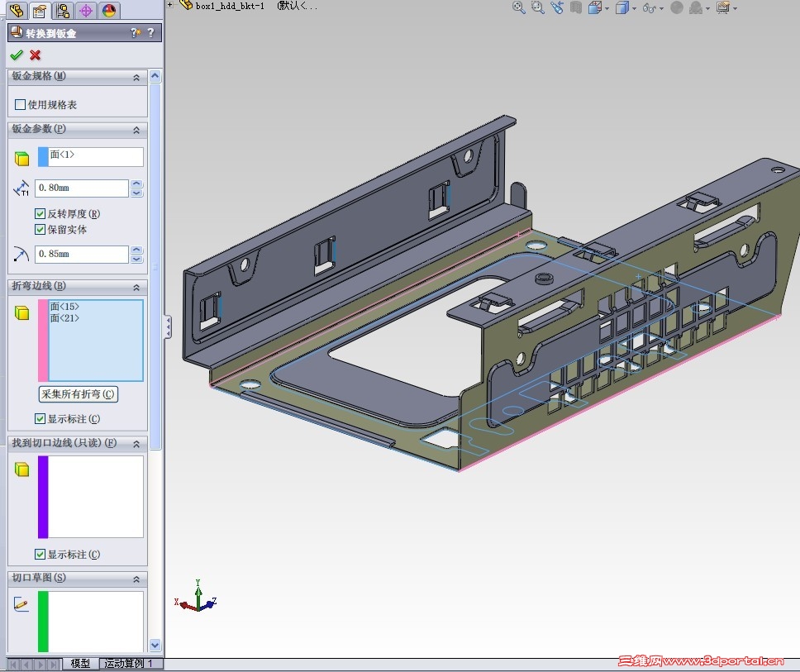Collapse the 切口草图 section
Viewport: 800px width, 672px height.
pos(136,579)
